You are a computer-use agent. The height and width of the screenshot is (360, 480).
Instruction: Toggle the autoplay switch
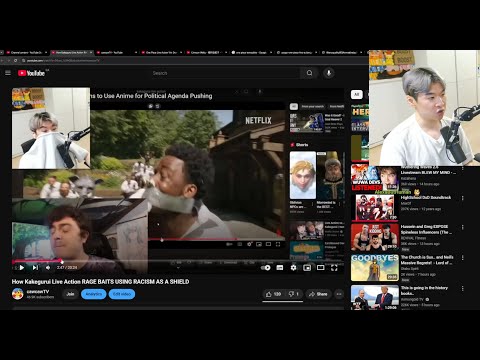(x=266, y=268)
